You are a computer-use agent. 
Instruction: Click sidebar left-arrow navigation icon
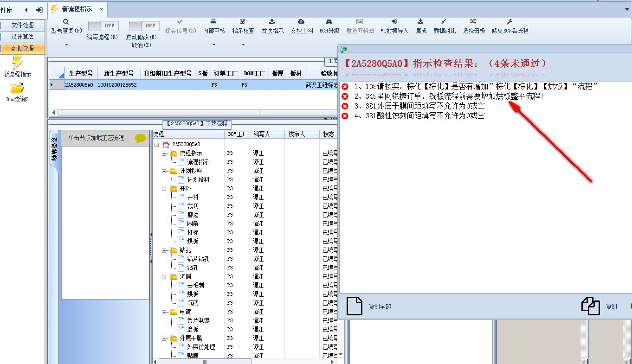(x=26, y=9)
